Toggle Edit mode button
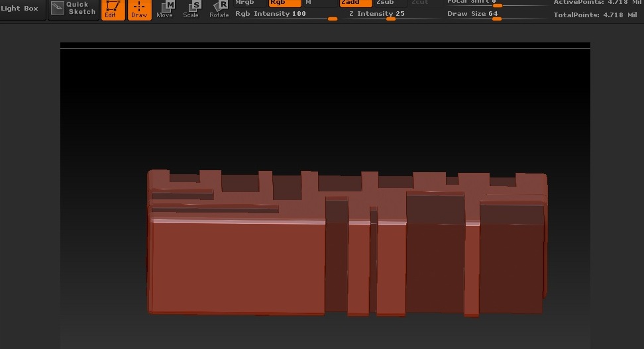Screen dimensions: 644x349 [x=113, y=10]
